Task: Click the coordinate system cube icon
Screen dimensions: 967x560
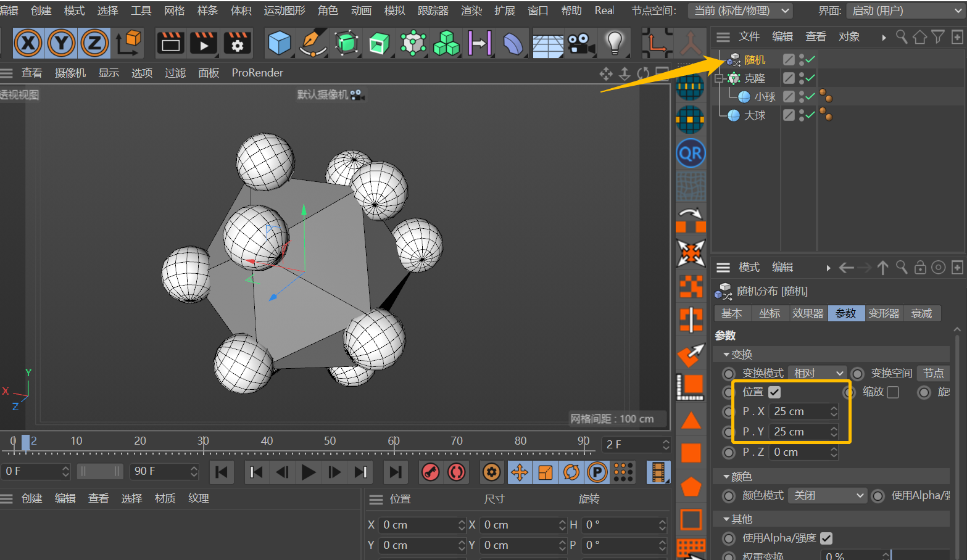Action: [129, 43]
